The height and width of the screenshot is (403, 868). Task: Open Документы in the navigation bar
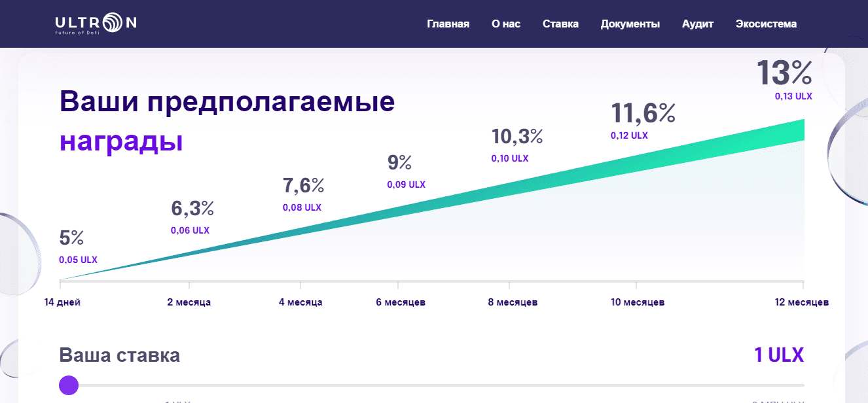click(630, 24)
